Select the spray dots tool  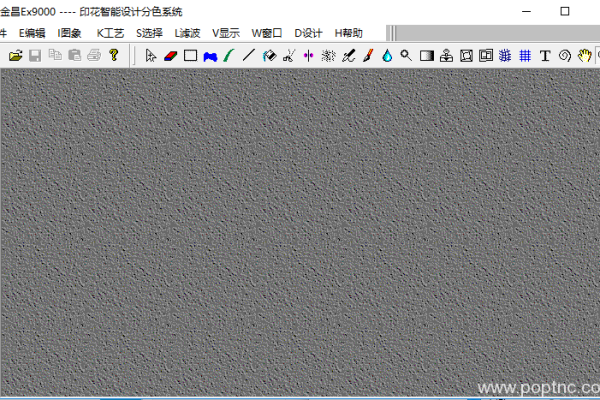coord(328,56)
